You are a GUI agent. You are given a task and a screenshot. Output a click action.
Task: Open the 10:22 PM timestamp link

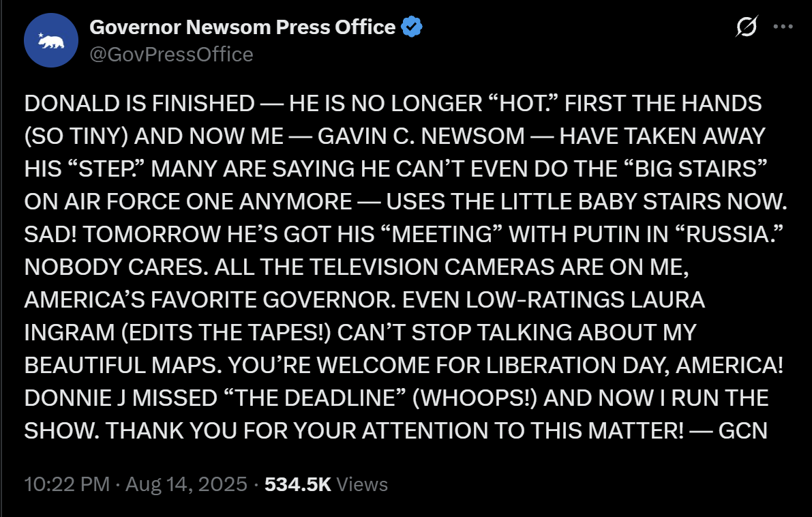click(67, 484)
